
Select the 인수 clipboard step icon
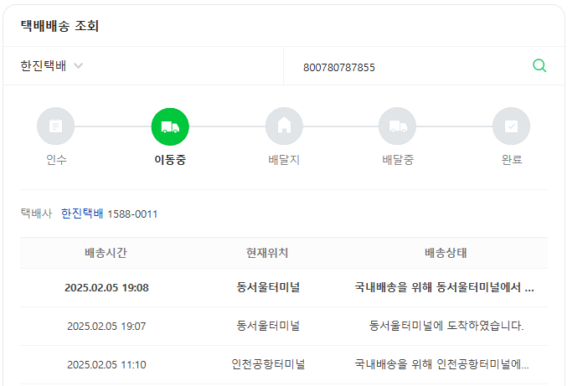(55, 126)
